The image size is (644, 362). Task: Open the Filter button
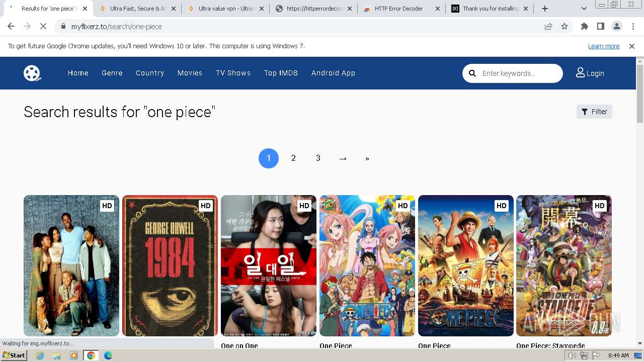click(594, 112)
